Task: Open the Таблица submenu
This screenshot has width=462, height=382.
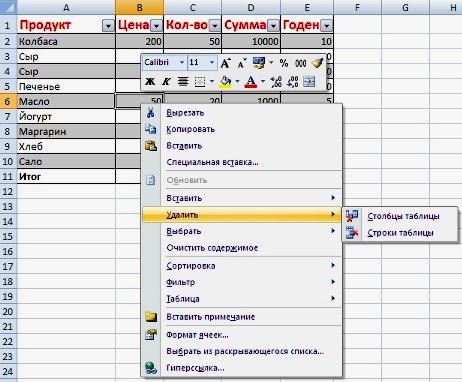Action: 241,299
